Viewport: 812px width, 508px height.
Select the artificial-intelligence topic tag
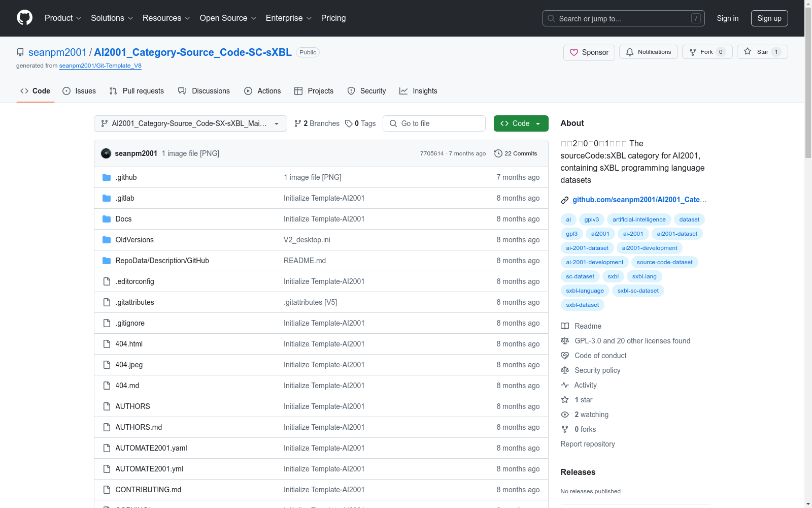point(639,219)
